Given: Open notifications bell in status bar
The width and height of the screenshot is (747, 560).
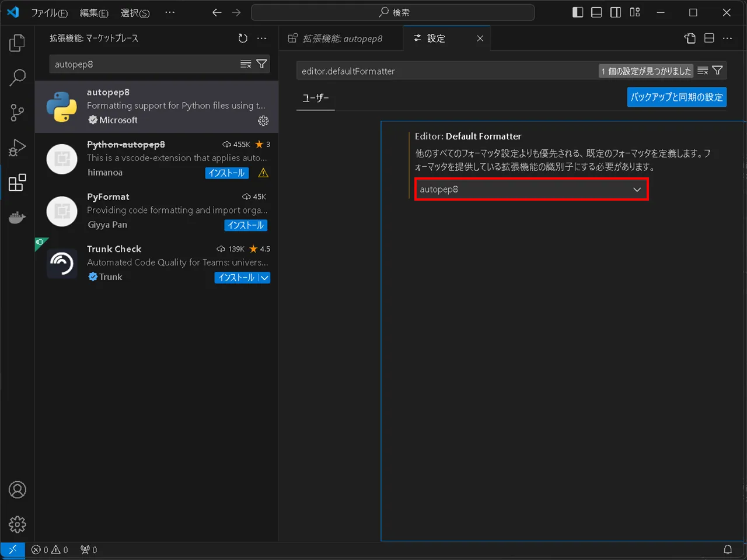Looking at the screenshot, I should [x=728, y=549].
